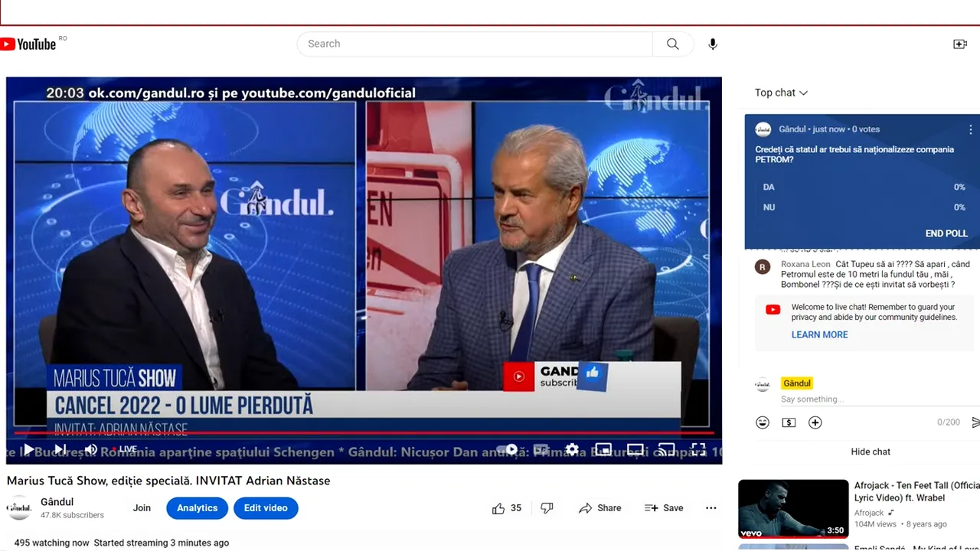Open the video's more actions ellipsis menu
The image size is (980, 551).
(x=710, y=507)
